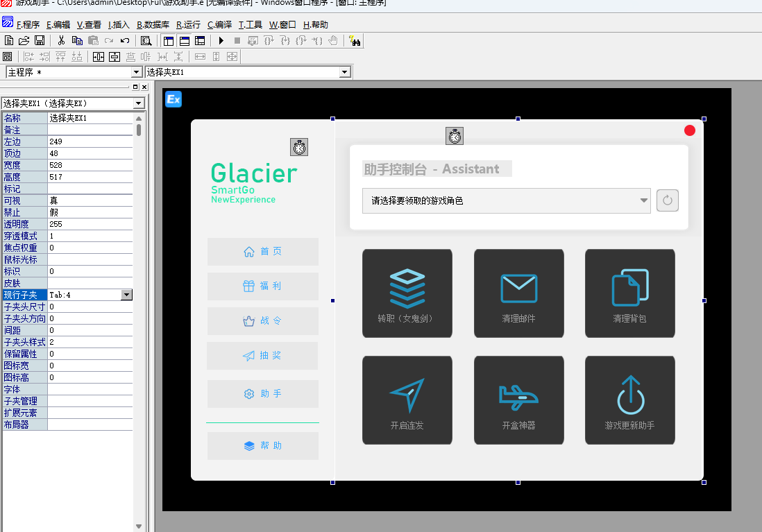Click the 透明度 value 255 field
Image resolution: width=762 pixels, height=532 pixels.
(90, 224)
